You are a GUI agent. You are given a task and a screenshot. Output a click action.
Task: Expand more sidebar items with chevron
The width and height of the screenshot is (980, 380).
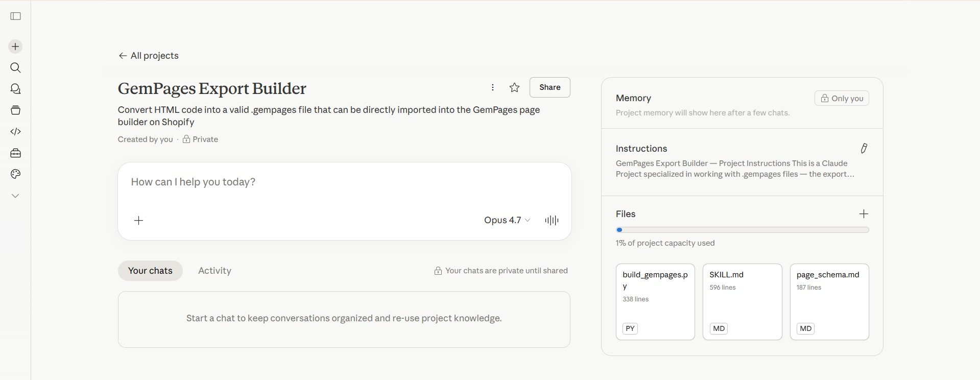[16, 196]
